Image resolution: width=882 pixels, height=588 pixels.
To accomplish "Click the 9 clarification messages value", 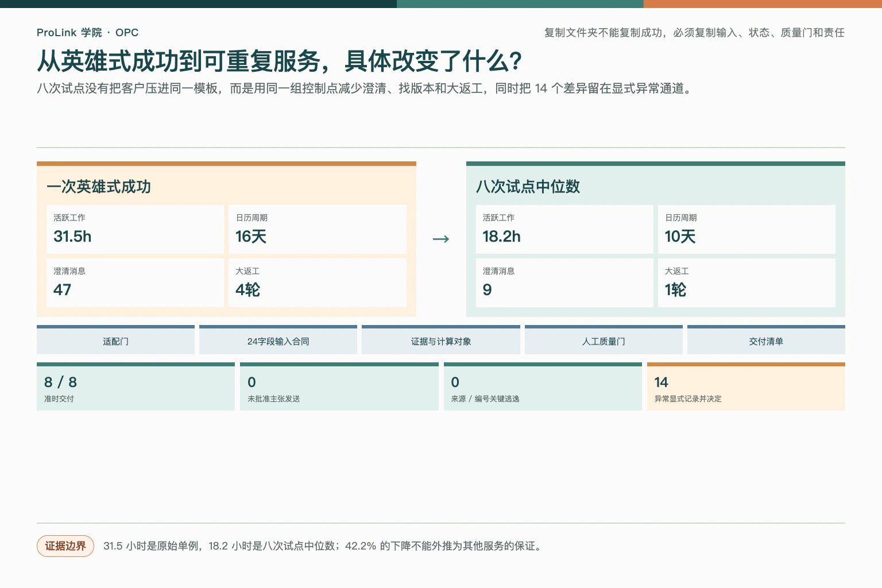I will [487, 290].
